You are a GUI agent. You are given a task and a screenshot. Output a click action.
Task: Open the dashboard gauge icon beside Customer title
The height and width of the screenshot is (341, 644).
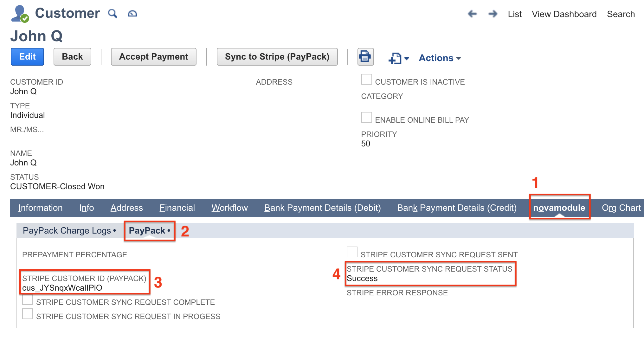pos(132,14)
